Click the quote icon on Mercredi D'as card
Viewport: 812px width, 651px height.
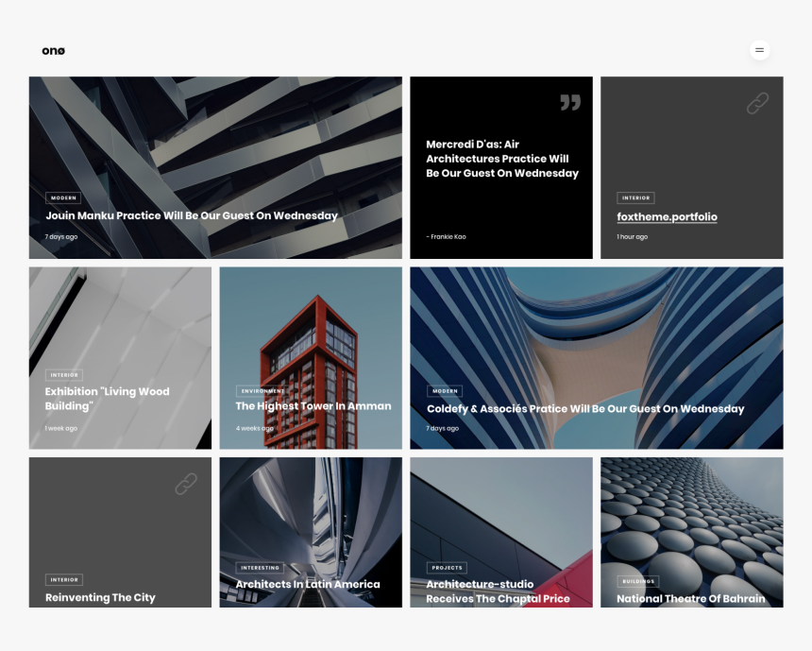click(x=570, y=102)
